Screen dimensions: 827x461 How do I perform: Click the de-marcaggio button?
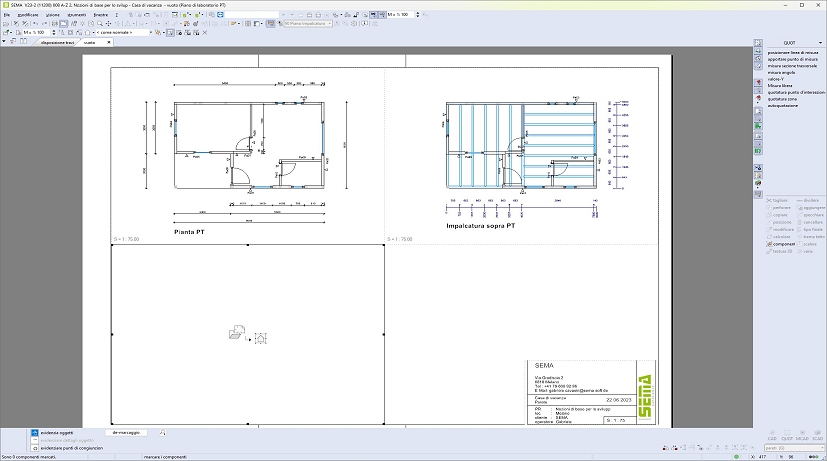(x=128, y=433)
